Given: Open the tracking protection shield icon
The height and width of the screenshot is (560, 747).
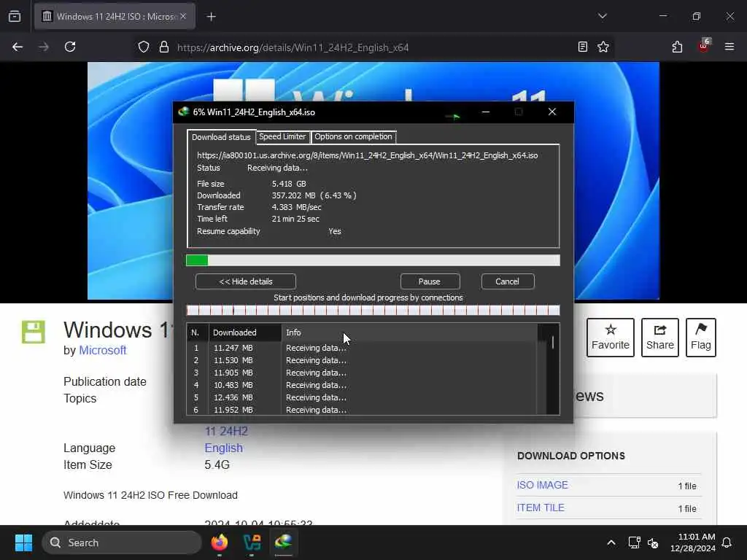Looking at the screenshot, I should tap(144, 47).
